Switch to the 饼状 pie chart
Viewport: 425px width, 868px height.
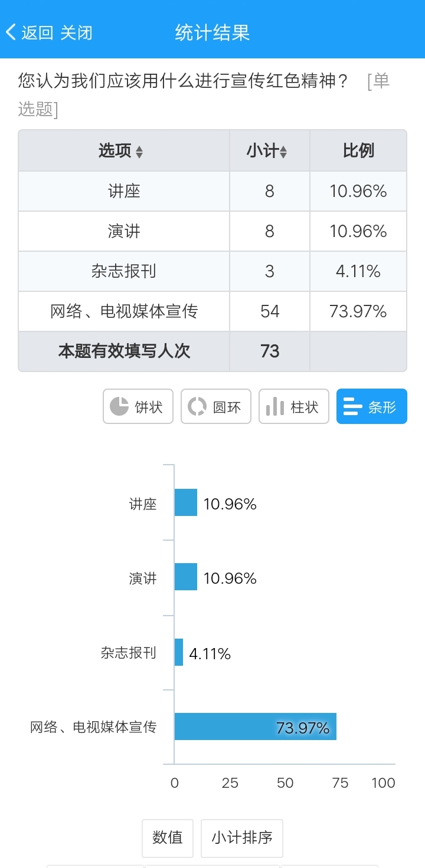click(138, 406)
